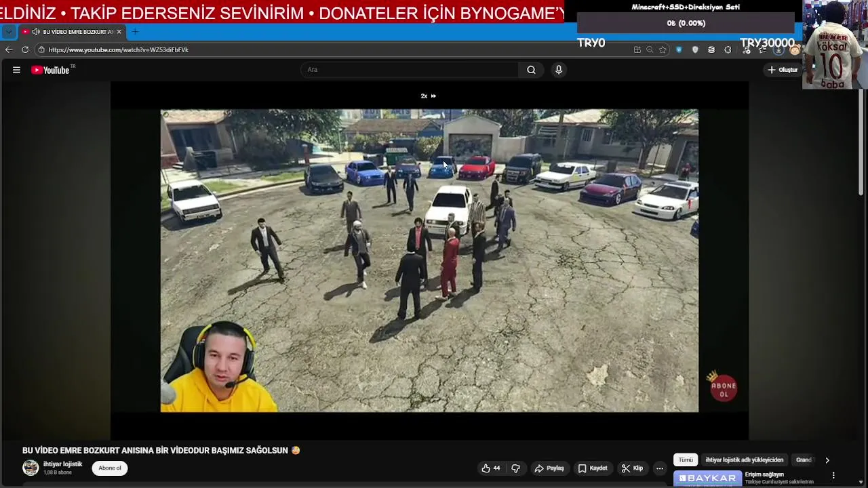
Task: Click the '1,08 B abone' subscriber count
Action: coord(57,472)
